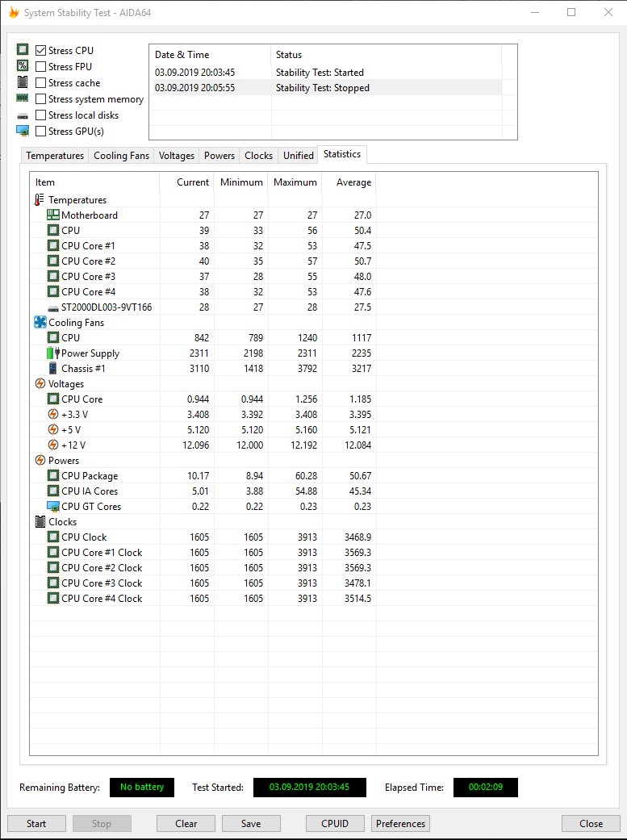
Task: Switch to the Temperatures tab
Action: [55, 156]
